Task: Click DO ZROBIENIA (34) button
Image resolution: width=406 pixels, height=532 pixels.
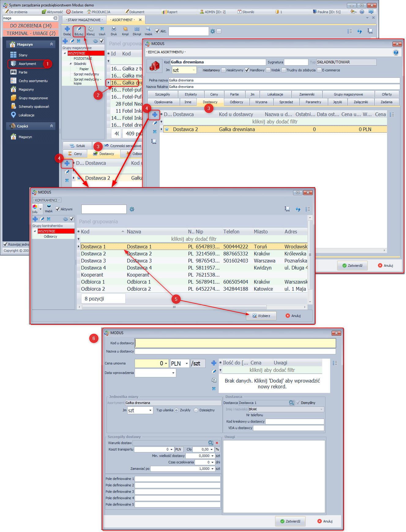Action: click(x=31, y=26)
